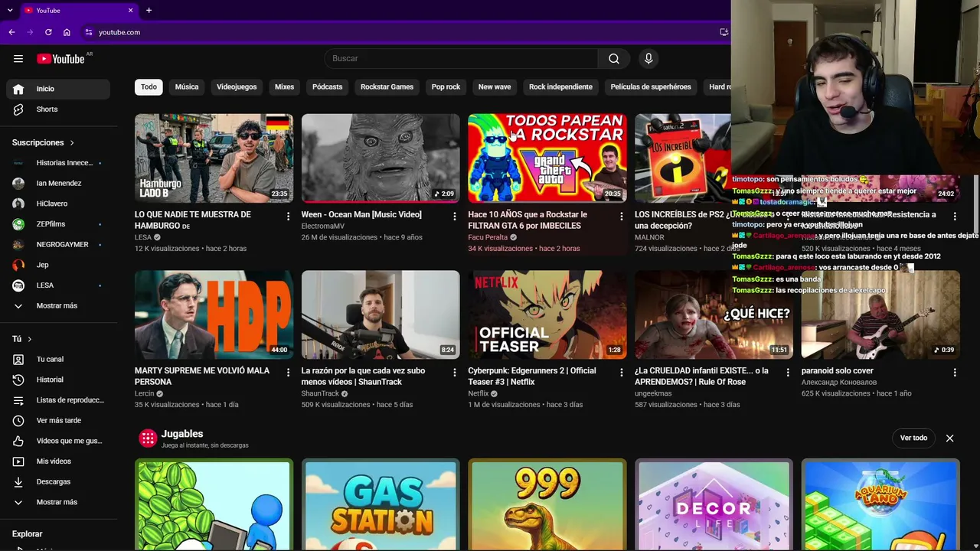Open options menu for Cyberpunk Edgerunners teaser

tap(621, 373)
